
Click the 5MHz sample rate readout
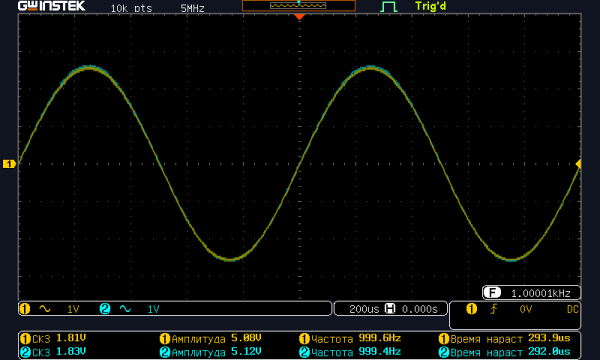[x=192, y=8]
